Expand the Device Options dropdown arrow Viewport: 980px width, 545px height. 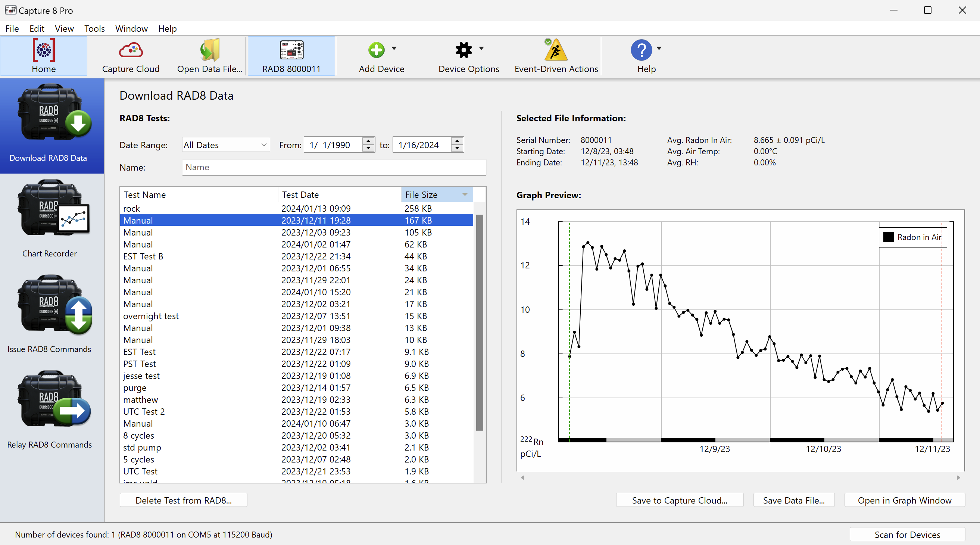click(x=481, y=49)
